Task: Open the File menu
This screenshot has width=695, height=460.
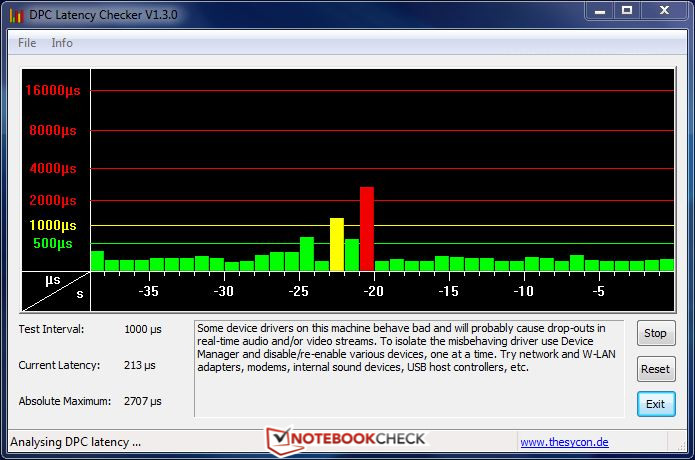Action: coord(27,43)
